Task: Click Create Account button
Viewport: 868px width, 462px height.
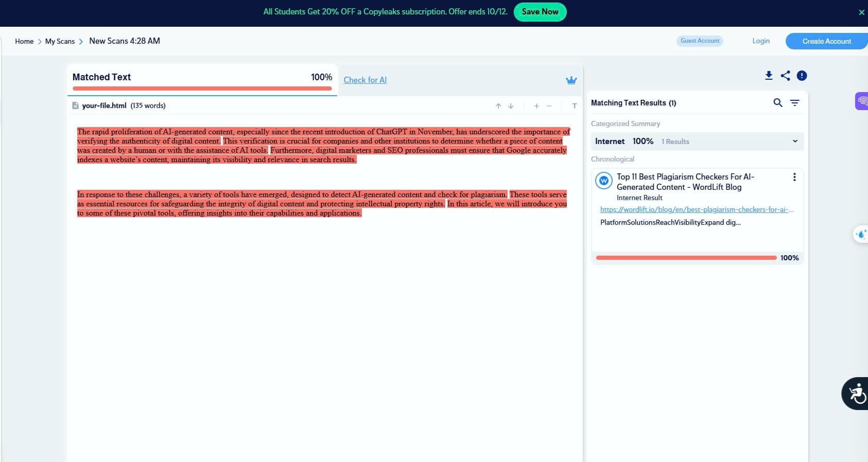Action: [826, 41]
